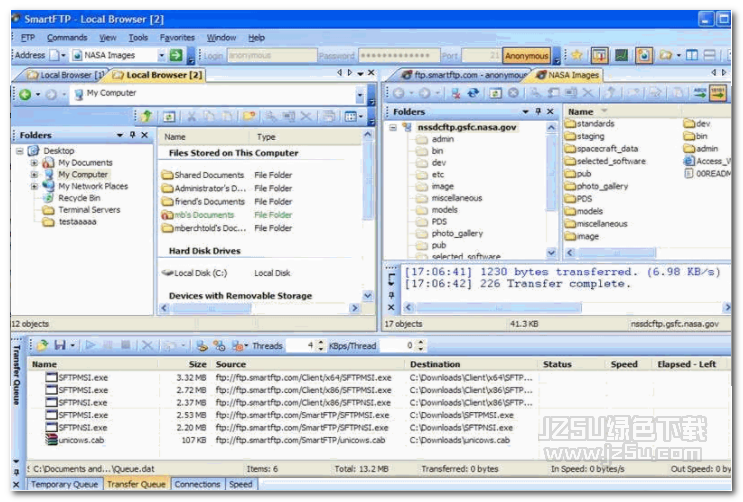
Task: Close the local Folders panel
Action: (x=145, y=135)
